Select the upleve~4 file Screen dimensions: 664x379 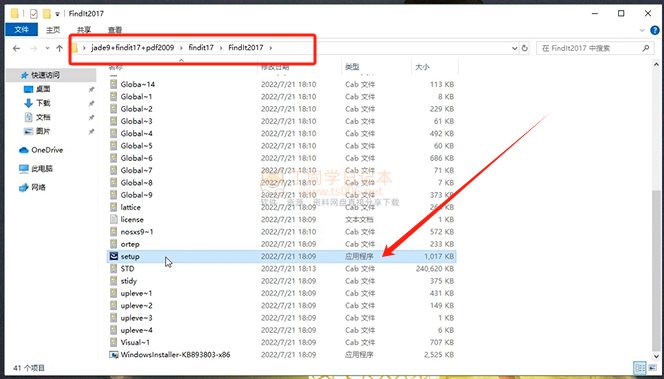[x=136, y=330]
